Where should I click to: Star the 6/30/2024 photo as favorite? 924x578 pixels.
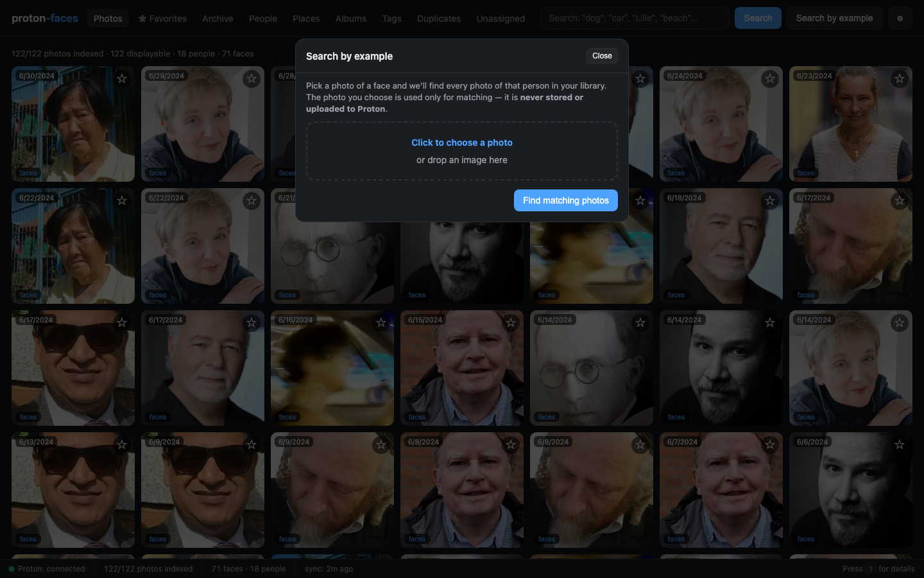(122, 78)
